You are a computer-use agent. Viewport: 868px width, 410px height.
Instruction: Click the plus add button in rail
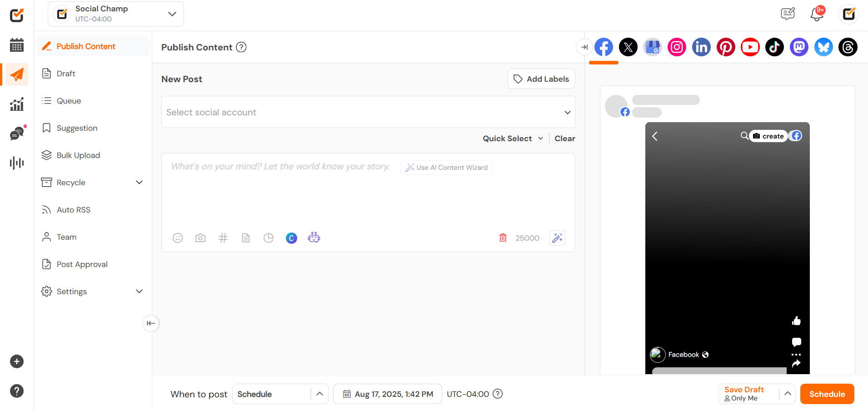[17, 361]
